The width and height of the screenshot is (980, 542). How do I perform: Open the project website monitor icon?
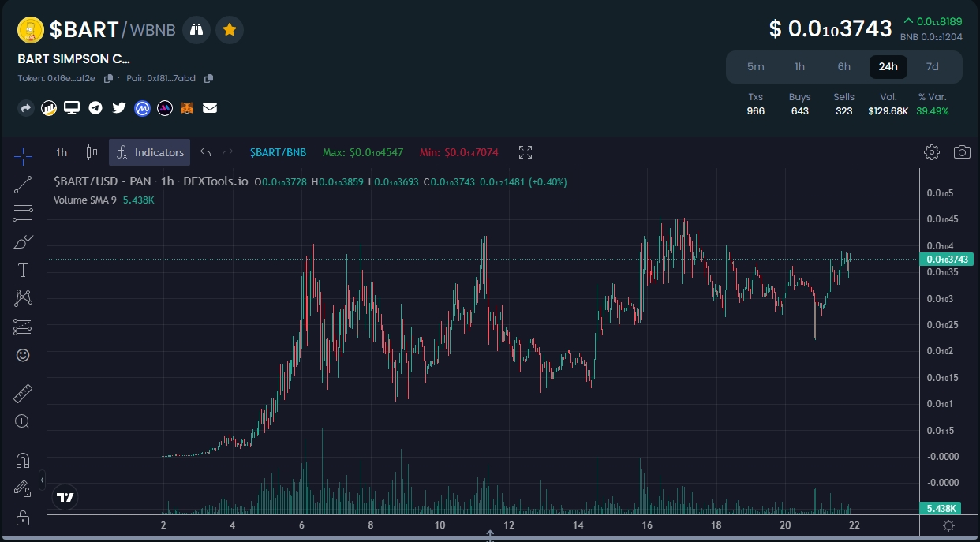click(x=72, y=108)
